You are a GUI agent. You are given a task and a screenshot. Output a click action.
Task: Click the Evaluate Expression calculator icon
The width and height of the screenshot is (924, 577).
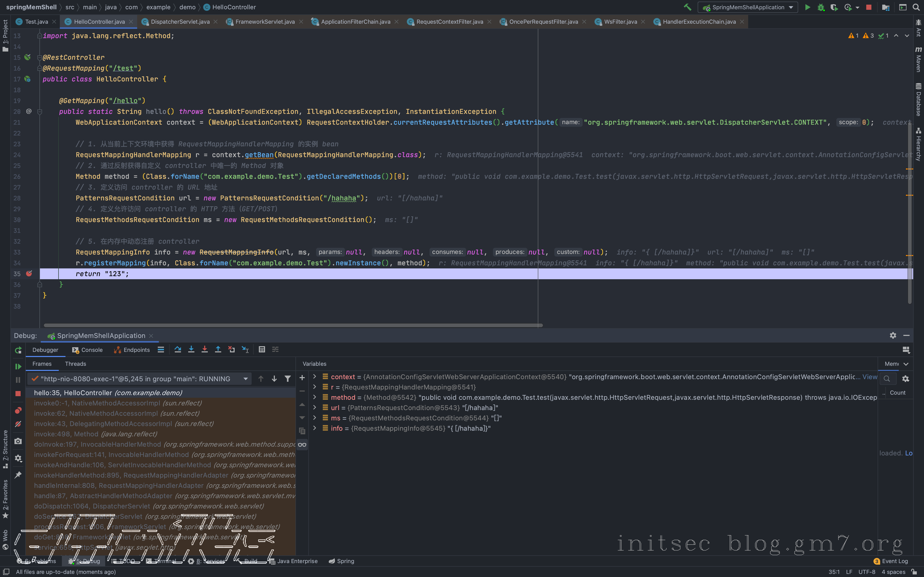click(x=261, y=350)
